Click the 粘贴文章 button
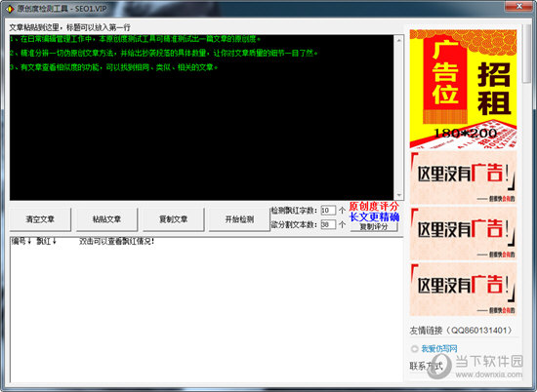The image size is (537, 392). pyautogui.click(x=106, y=219)
